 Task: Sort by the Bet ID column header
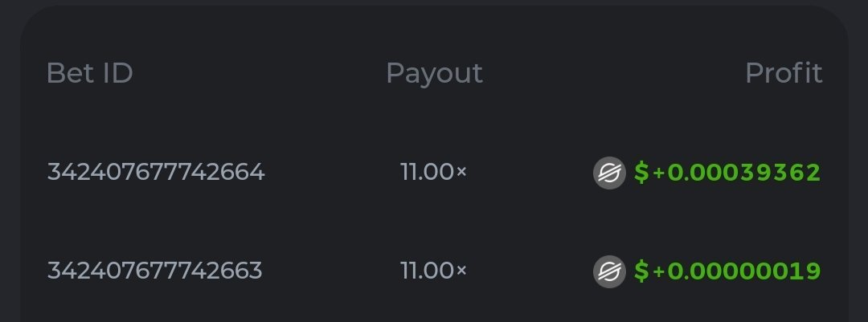pyautogui.click(x=89, y=73)
